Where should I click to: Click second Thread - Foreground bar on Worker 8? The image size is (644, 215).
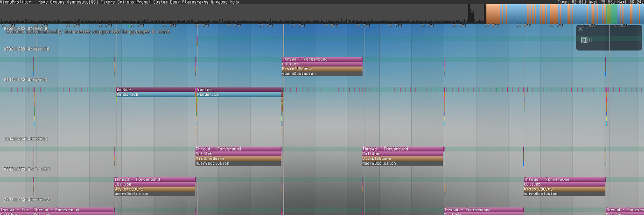[403, 149]
